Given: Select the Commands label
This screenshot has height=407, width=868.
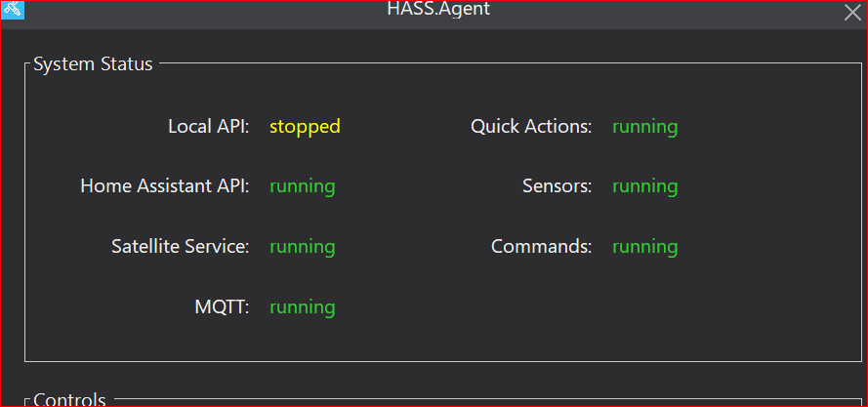Looking at the screenshot, I should coord(541,247).
